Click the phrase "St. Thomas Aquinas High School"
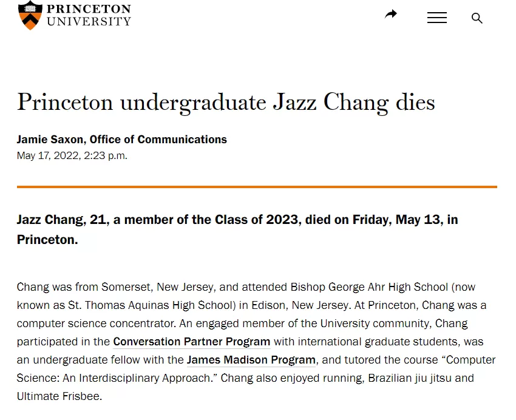The image size is (516, 420). (x=152, y=305)
